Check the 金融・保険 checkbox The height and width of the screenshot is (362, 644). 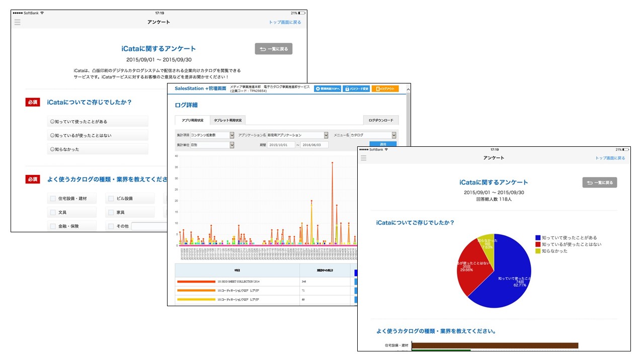pos(53,226)
